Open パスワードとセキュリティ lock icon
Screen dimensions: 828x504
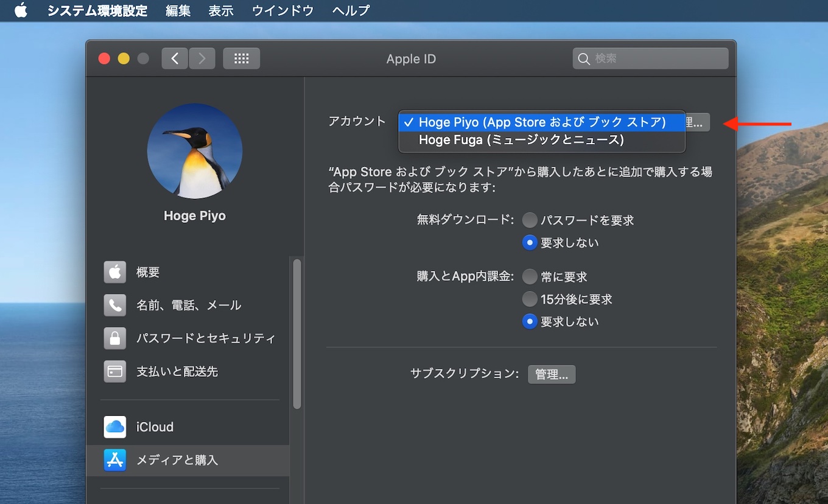pos(115,338)
